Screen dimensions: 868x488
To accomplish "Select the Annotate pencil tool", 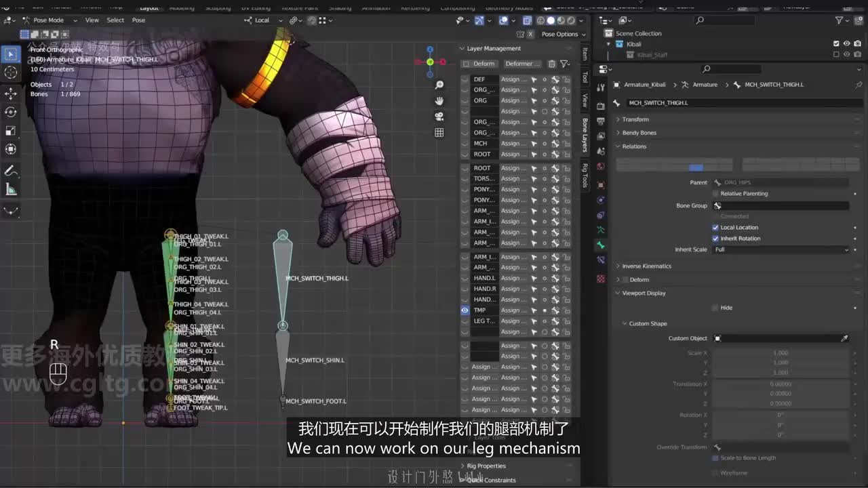I will [11, 170].
